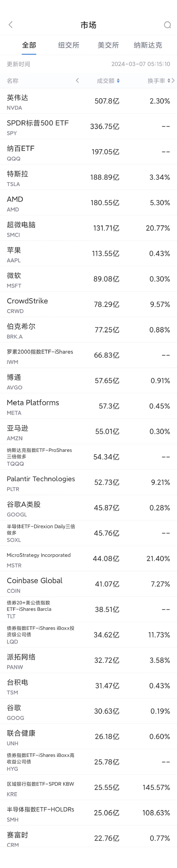Open the search magnifier icon
This screenshot has height=868, width=177.
[x=167, y=25]
